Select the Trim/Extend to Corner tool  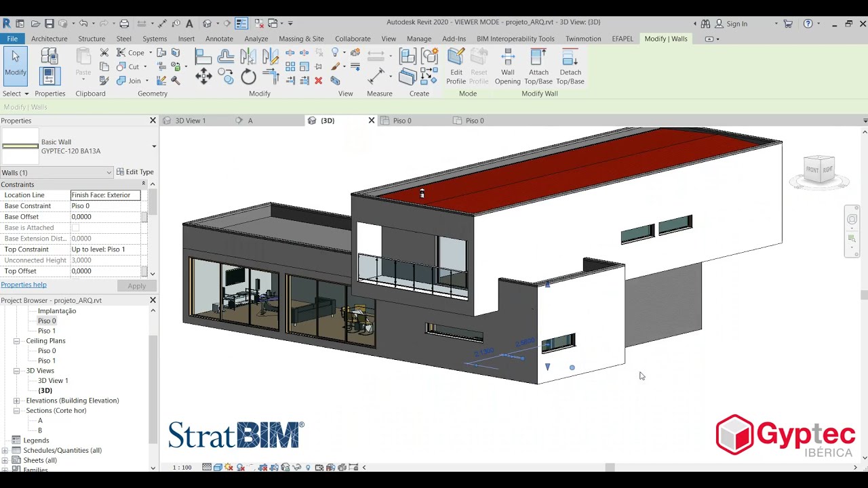[x=271, y=76]
